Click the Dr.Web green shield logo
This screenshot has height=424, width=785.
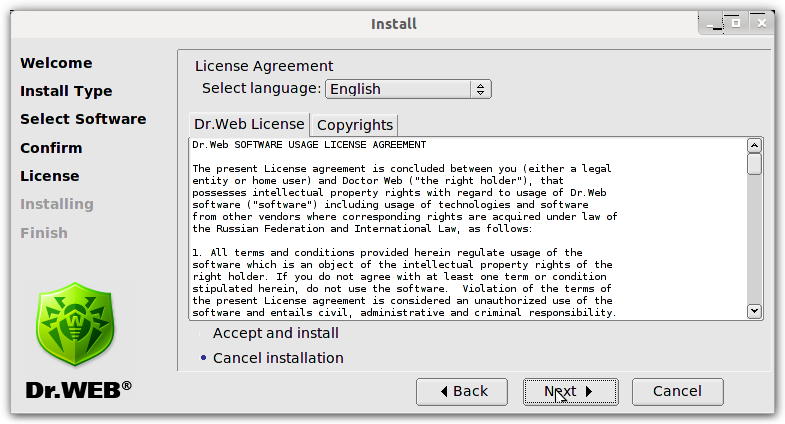click(75, 324)
